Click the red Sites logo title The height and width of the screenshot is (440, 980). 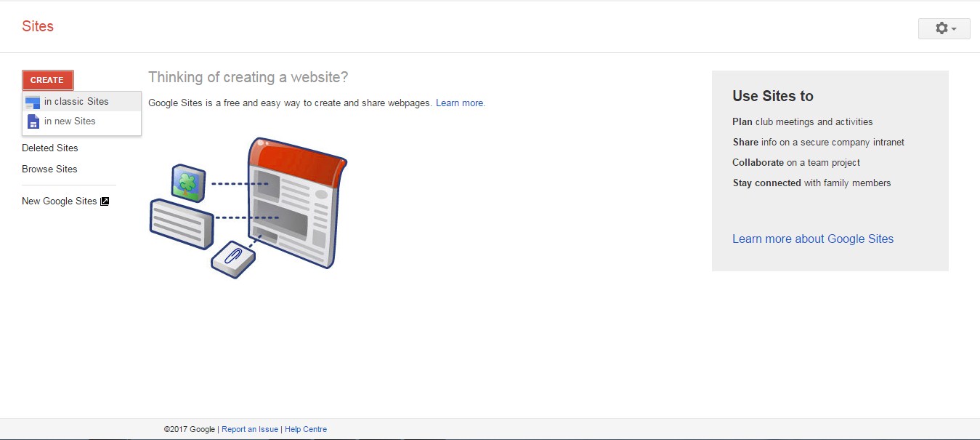tap(38, 26)
